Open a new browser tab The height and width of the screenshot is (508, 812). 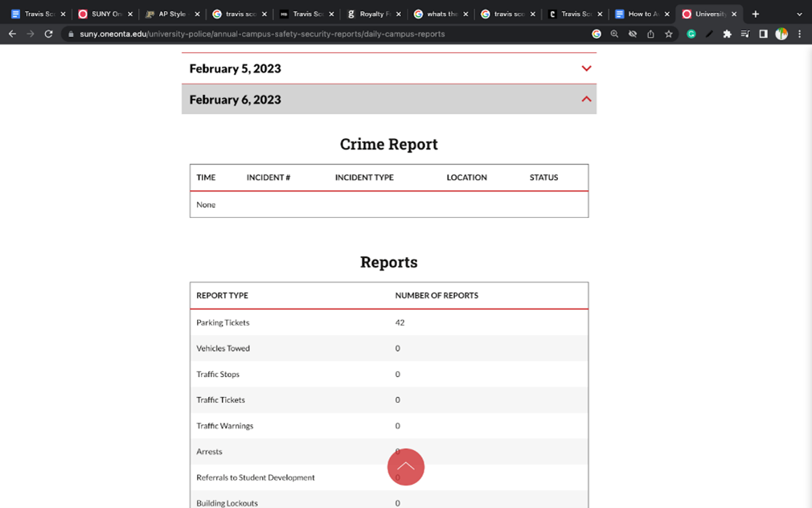pyautogui.click(x=756, y=14)
